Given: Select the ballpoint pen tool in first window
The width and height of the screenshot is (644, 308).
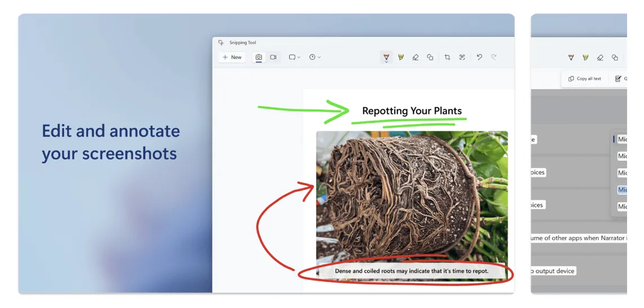Looking at the screenshot, I should coord(386,56).
